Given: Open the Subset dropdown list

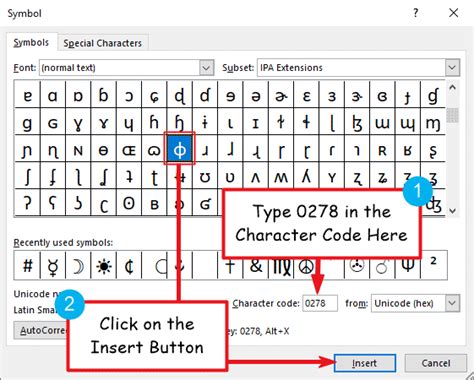Looking at the screenshot, I should pos(452,68).
